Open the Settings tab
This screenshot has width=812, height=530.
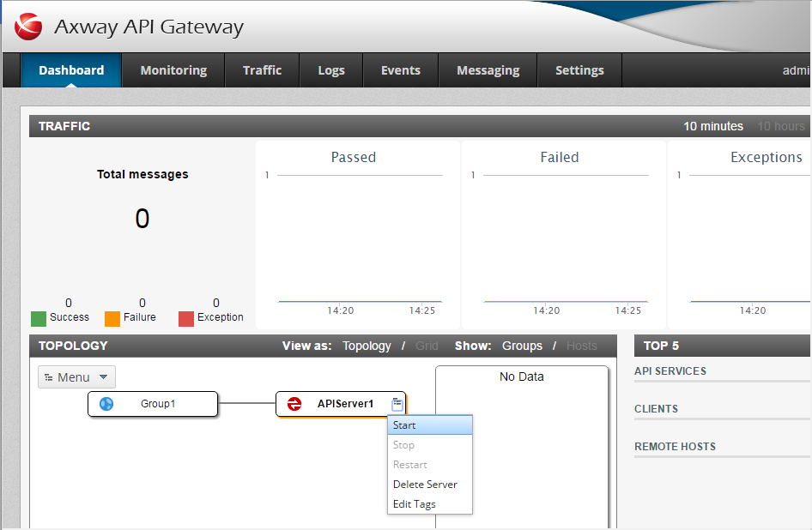coord(579,70)
